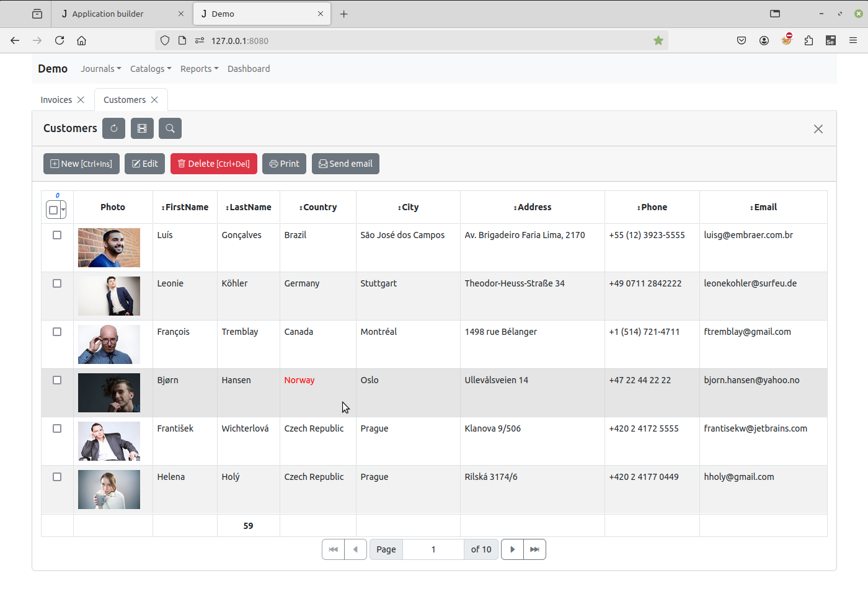Viewport: 868px width, 612px height.
Task: Go to the last page of results
Action: [x=534, y=549]
